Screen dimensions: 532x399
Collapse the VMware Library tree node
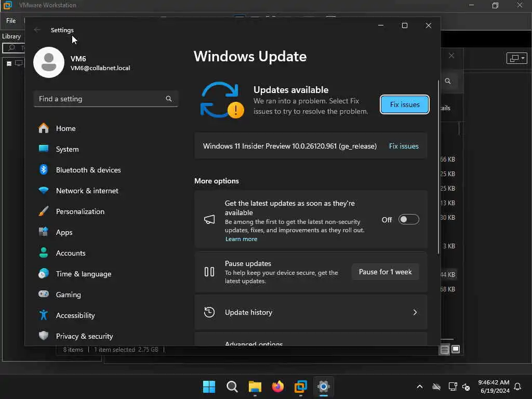point(9,63)
